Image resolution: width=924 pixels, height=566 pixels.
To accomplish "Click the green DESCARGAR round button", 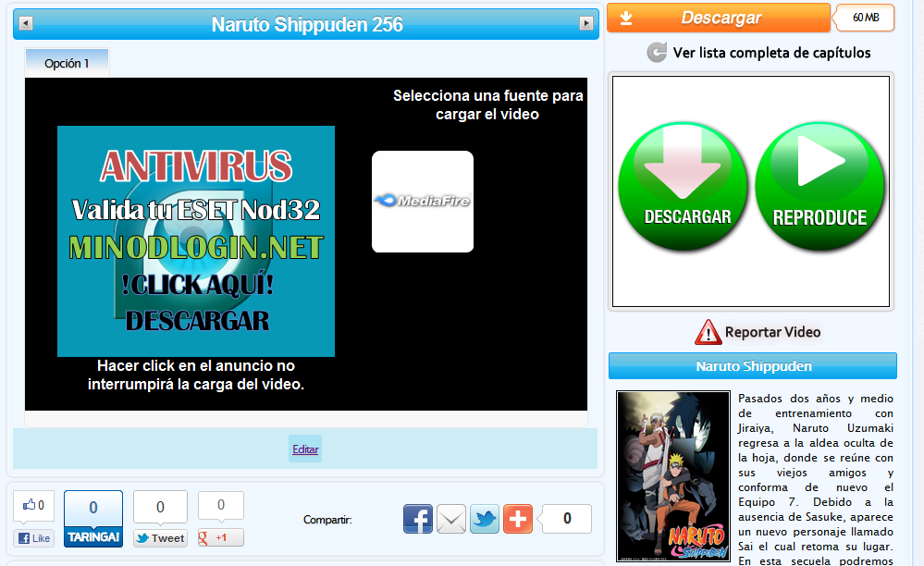I will click(684, 186).
